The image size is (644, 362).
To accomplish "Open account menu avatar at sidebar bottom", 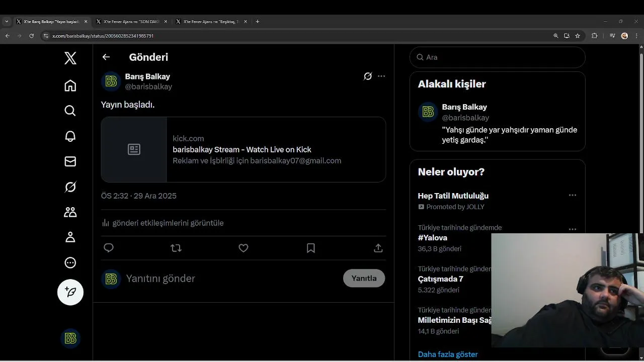I will click(x=70, y=338).
